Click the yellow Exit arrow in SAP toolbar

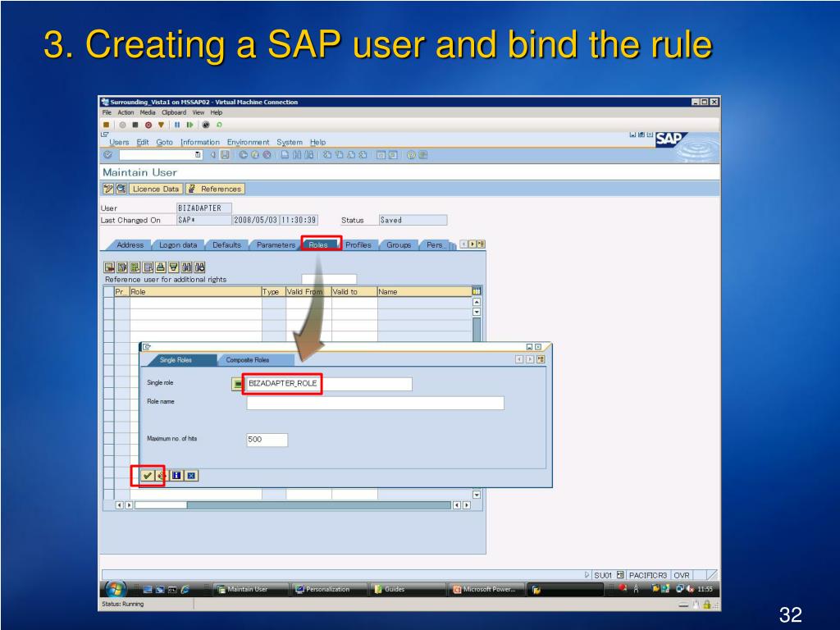(255, 155)
